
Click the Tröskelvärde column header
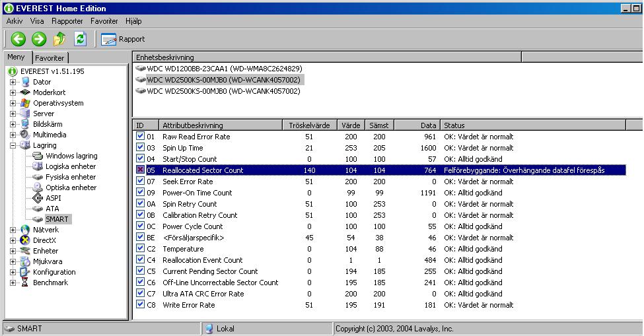point(310,125)
